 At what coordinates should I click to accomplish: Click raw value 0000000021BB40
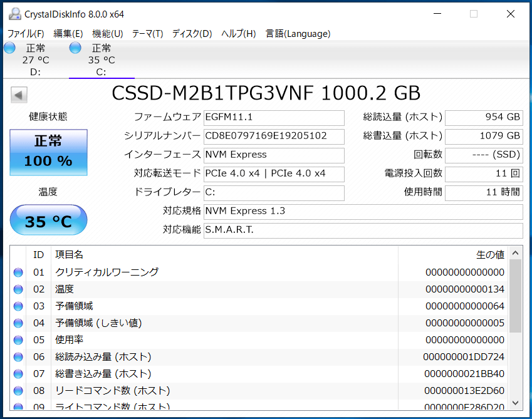click(464, 373)
